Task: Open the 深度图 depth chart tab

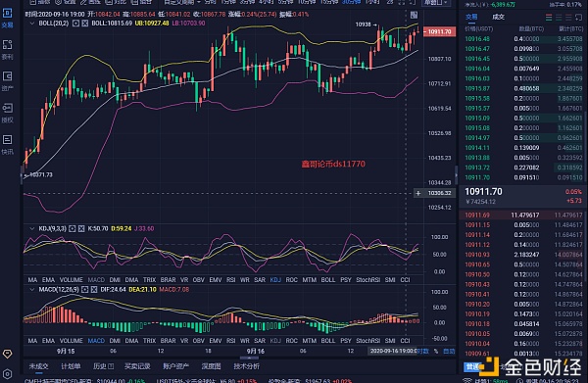Action: point(211,366)
